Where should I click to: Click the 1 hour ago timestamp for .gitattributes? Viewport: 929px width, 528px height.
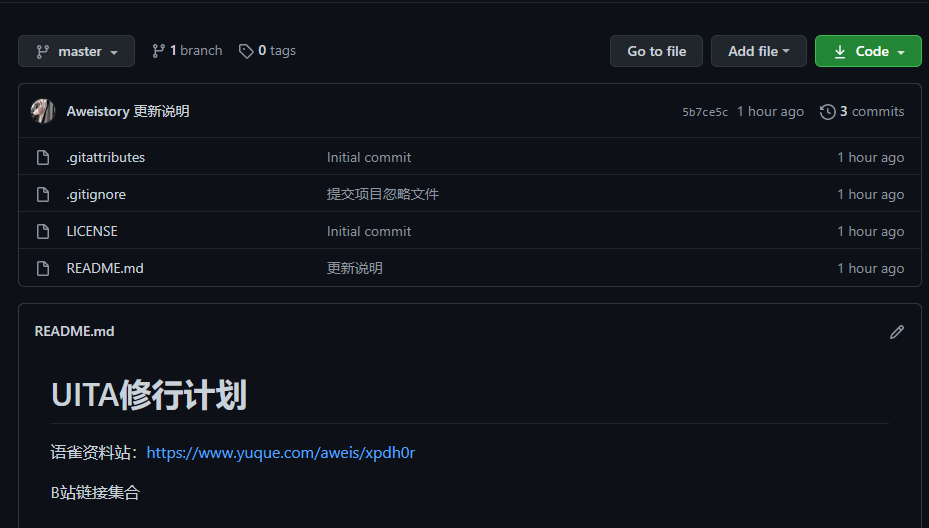pyautogui.click(x=870, y=157)
